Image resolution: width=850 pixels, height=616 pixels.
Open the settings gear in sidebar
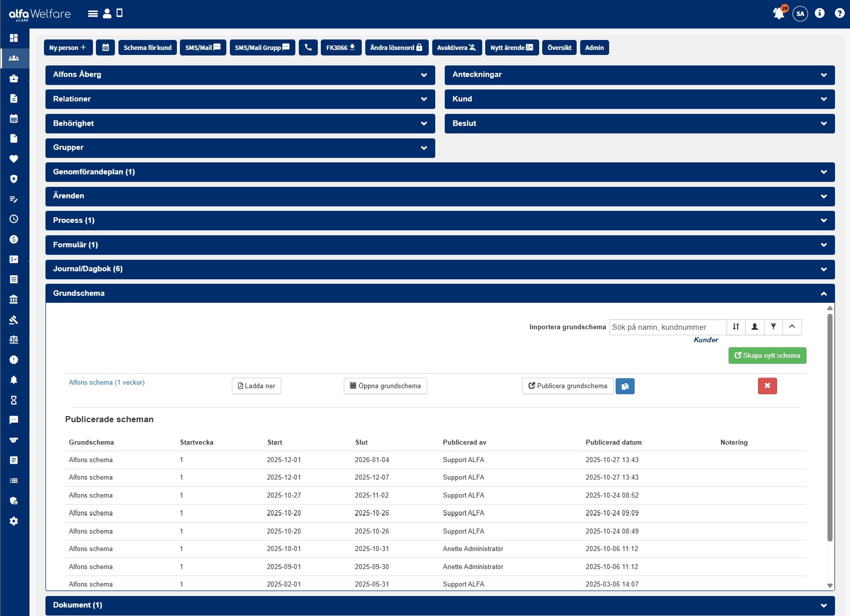(14, 521)
